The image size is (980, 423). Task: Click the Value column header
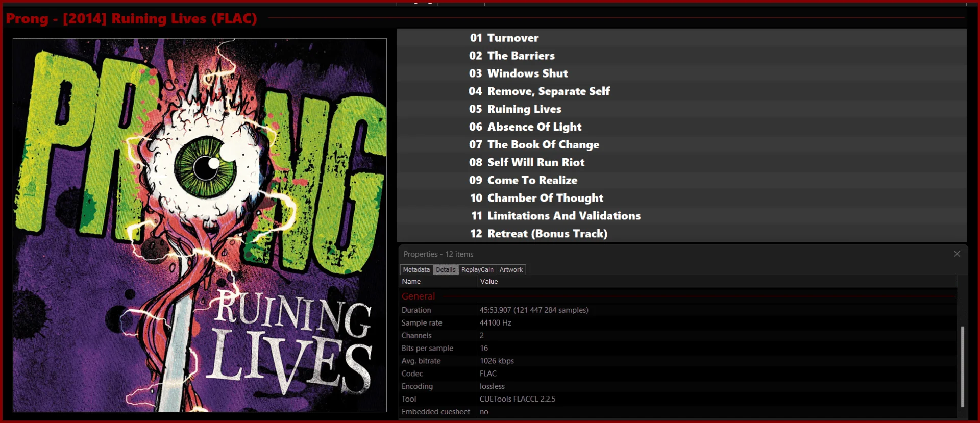(x=717, y=281)
